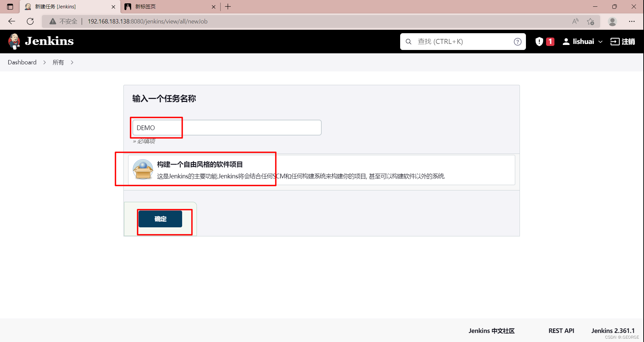This screenshot has width=644, height=342.
Task: Click the task name field containing DEMO
Action: [227, 128]
